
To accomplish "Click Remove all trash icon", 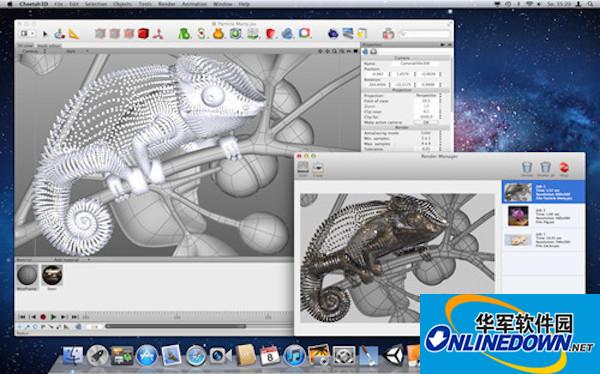I will coord(545,169).
